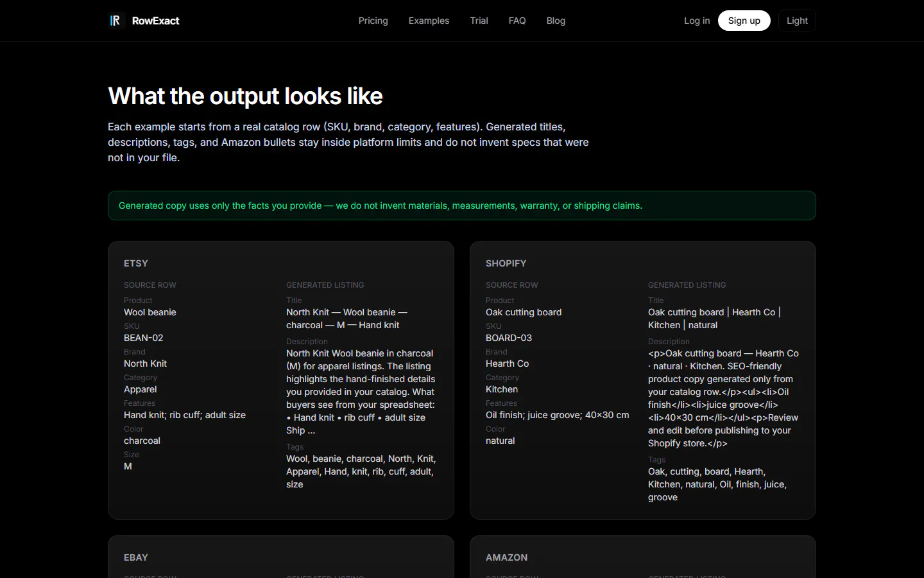The height and width of the screenshot is (578, 924).
Task: Go to the Pricing page
Action: click(373, 21)
